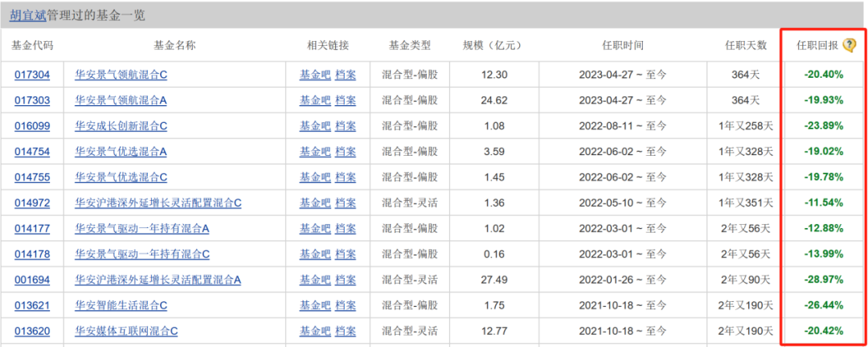Open the 华安景气优选混合A fund page
Screen dimensions: 868x347
pyautogui.click(x=121, y=152)
